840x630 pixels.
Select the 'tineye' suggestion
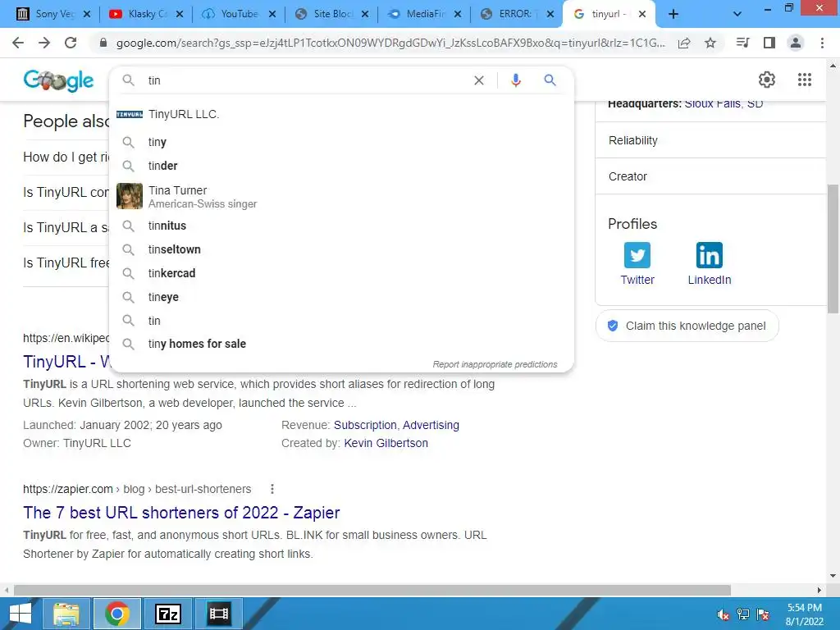(341, 297)
